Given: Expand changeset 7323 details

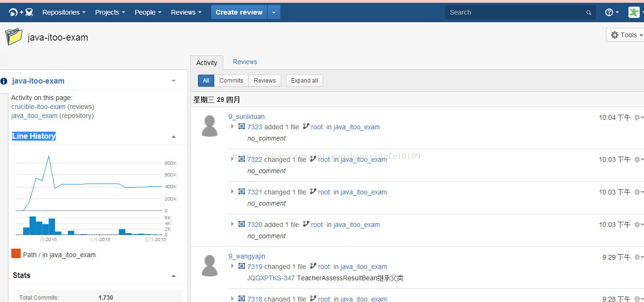Looking at the screenshot, I should [232, 126].
